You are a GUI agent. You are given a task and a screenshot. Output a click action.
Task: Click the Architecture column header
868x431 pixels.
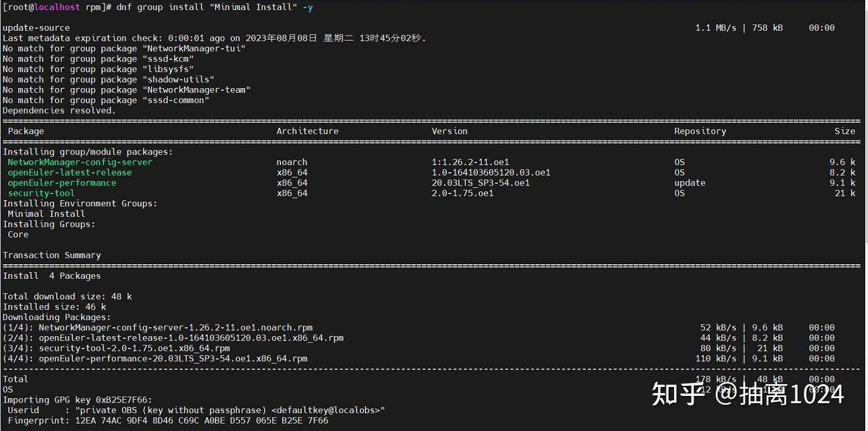308,131
